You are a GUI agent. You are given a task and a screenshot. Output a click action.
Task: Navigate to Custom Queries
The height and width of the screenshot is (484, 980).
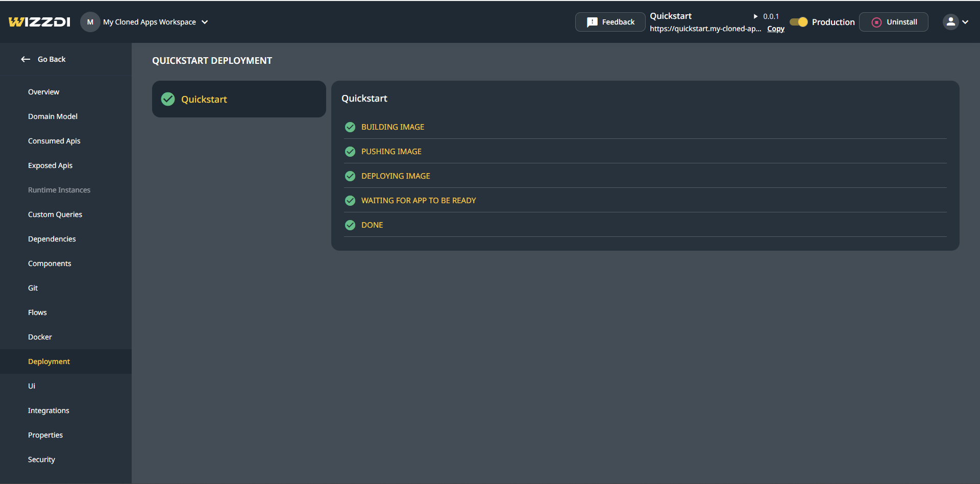pos(55,214)
